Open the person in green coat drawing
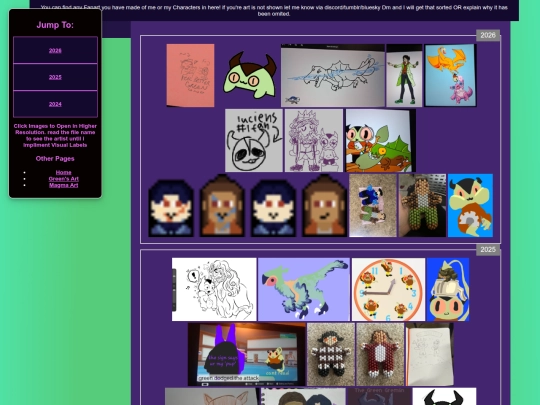Viewport: 540px width, 405px height. pos(404,75)
